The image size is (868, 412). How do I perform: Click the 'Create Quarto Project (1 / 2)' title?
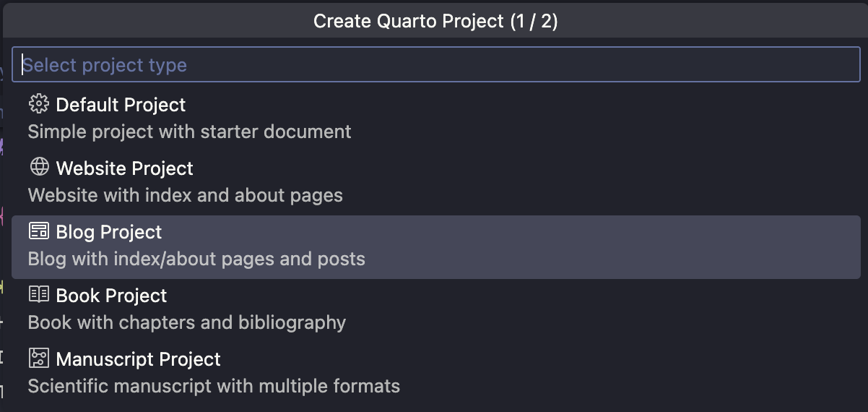click(x=435, y=21)
